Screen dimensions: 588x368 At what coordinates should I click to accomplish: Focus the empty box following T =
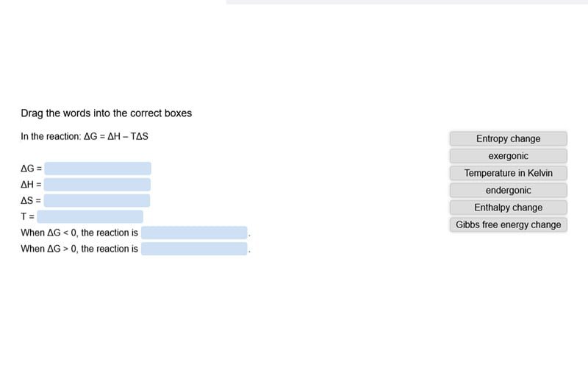coord(90,216)
